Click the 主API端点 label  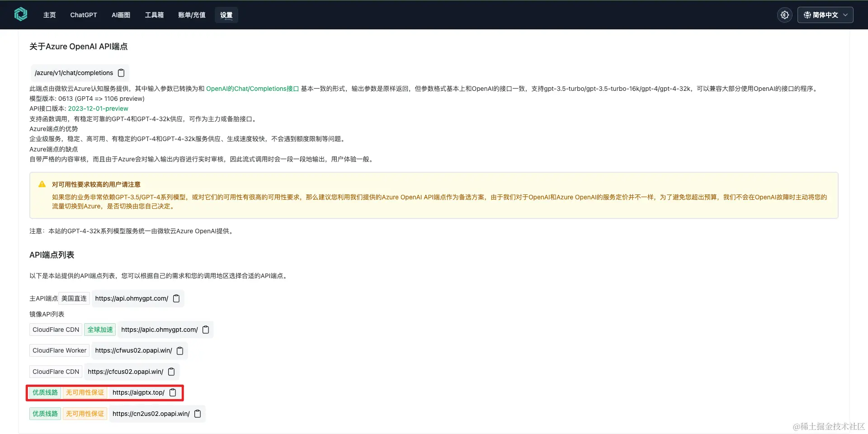click(x=44, y=298)
